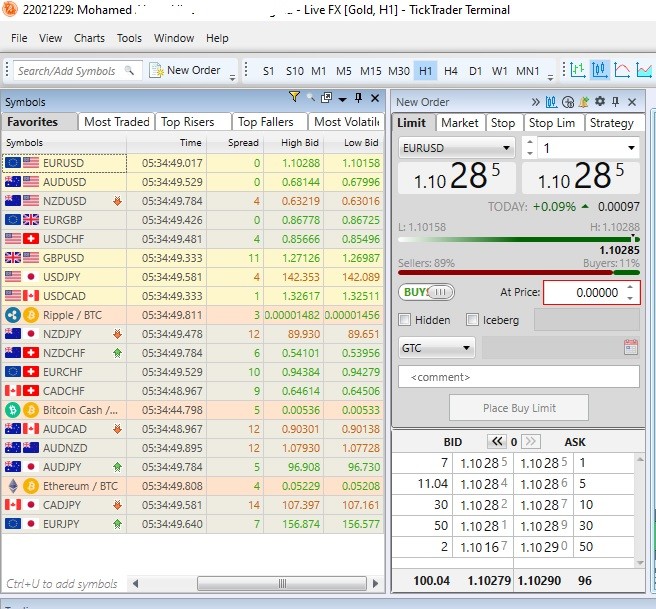Click the Place Buy Limit button

pyautogui.click(x=519, y=408)
